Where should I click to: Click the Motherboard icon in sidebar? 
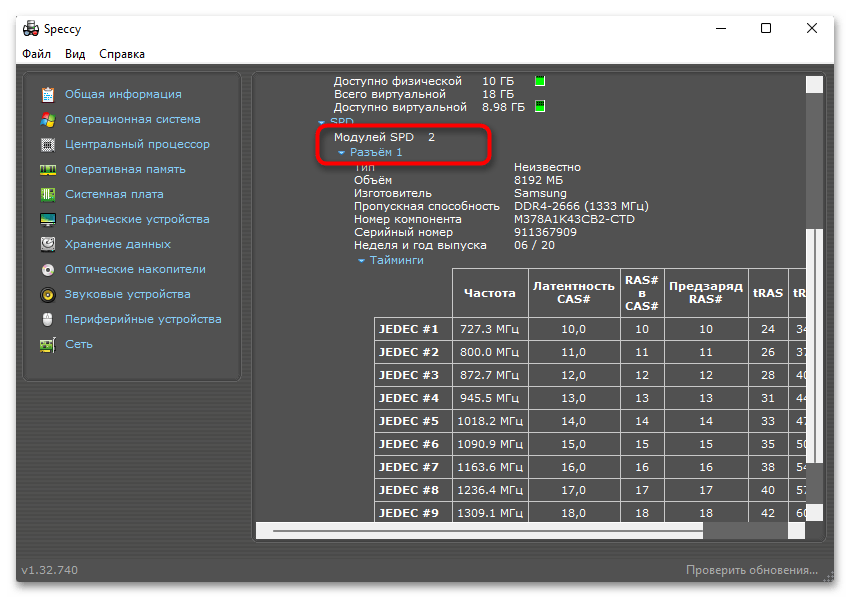point(48,195)
